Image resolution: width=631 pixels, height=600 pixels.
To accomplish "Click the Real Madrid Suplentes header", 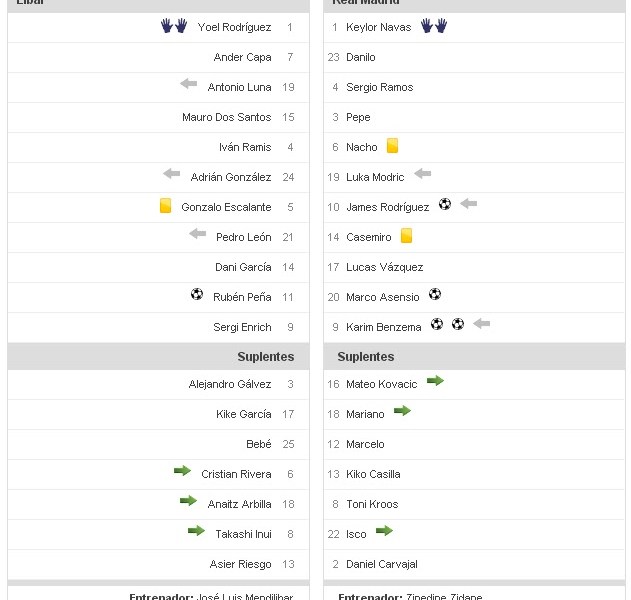I will 366,356.
